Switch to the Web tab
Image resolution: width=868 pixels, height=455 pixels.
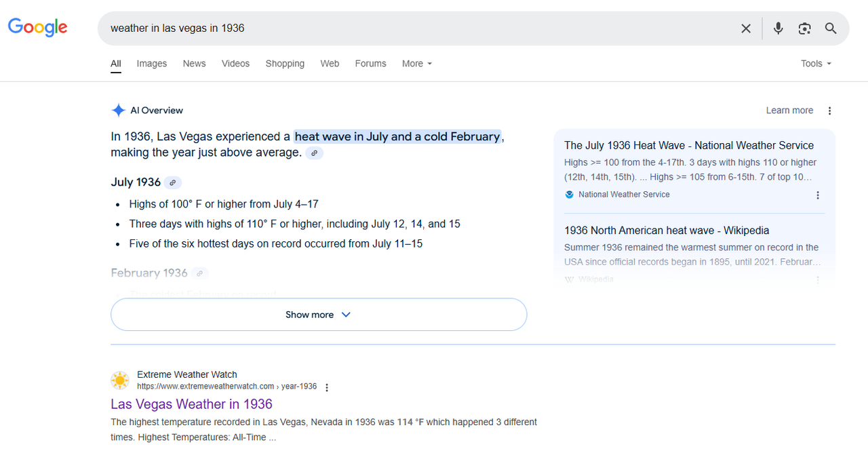coord(330,64)
